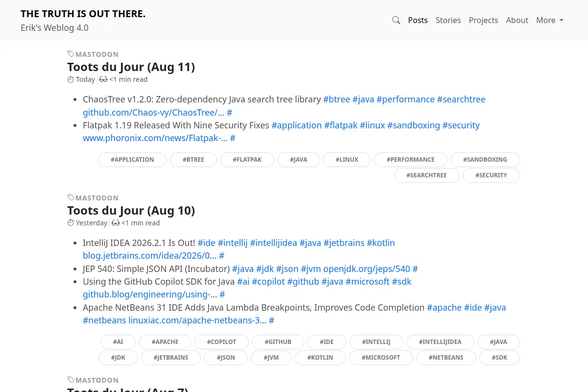
Task: Follow the #intellijidea hashtag link
Action: (x=273, y=243)
